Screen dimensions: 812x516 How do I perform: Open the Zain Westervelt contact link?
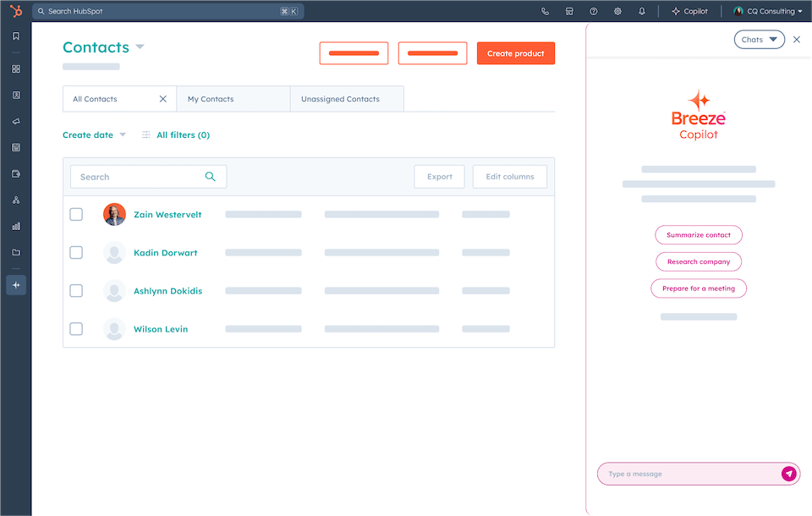coord(167,215)
